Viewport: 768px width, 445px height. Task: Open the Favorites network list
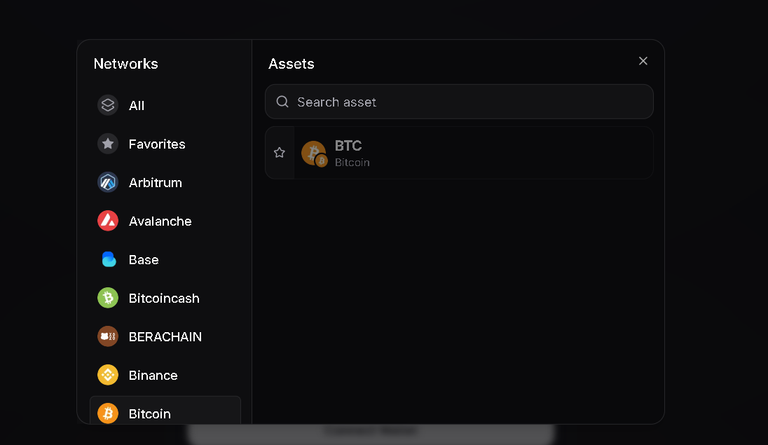165,144
